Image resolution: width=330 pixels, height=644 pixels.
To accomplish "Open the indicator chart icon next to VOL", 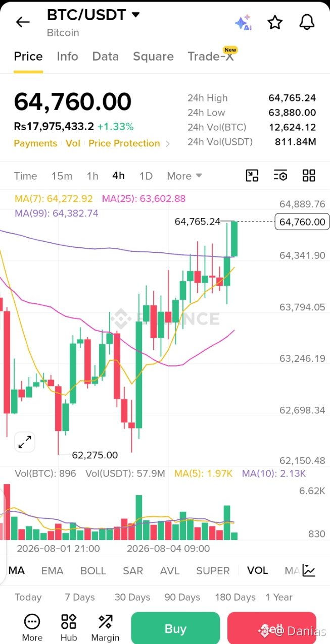I will tap(309, 570).
